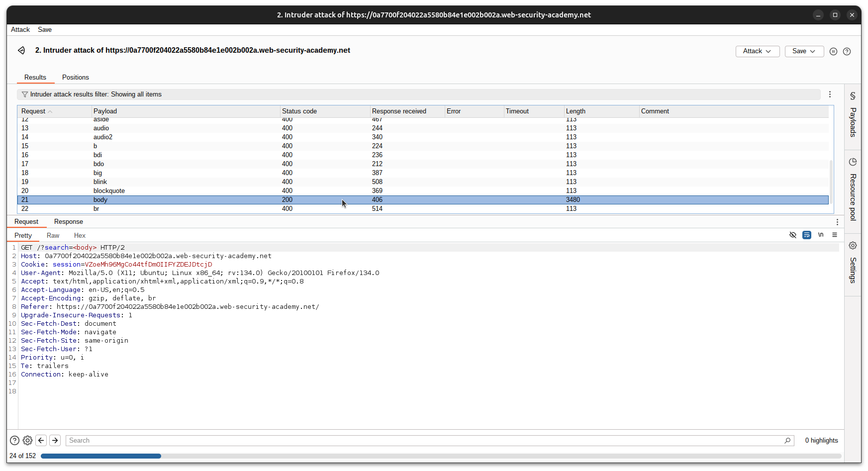Sort by the Timeout column header
The image size is (868, 471).
tap(534, 111)
